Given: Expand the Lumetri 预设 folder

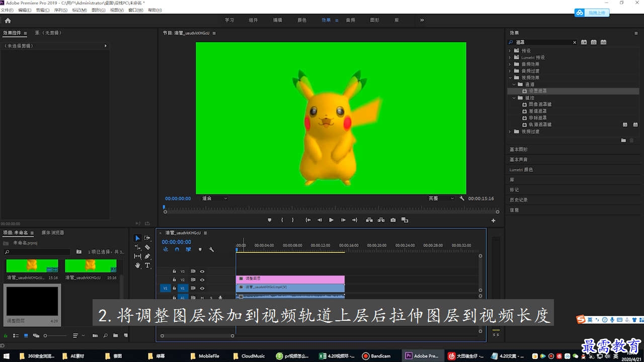Looking at the screenshot, I should [510, 57].
